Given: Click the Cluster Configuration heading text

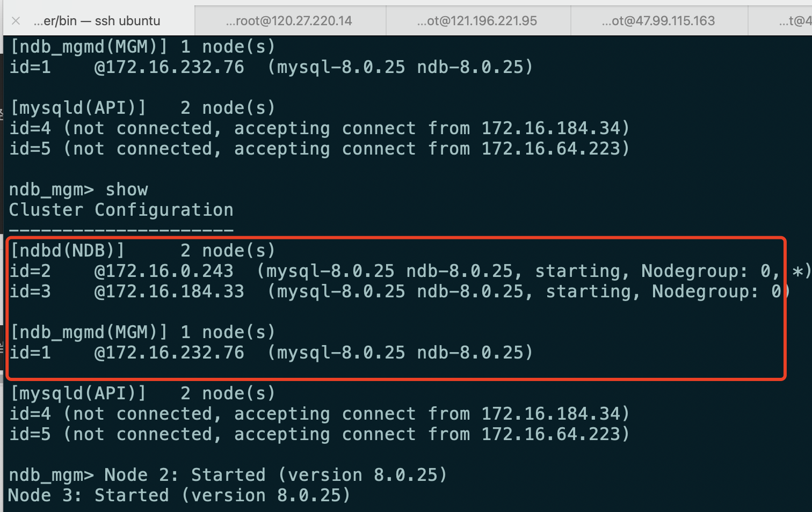Looking at the screenshot, I should (x=120, y=209).
